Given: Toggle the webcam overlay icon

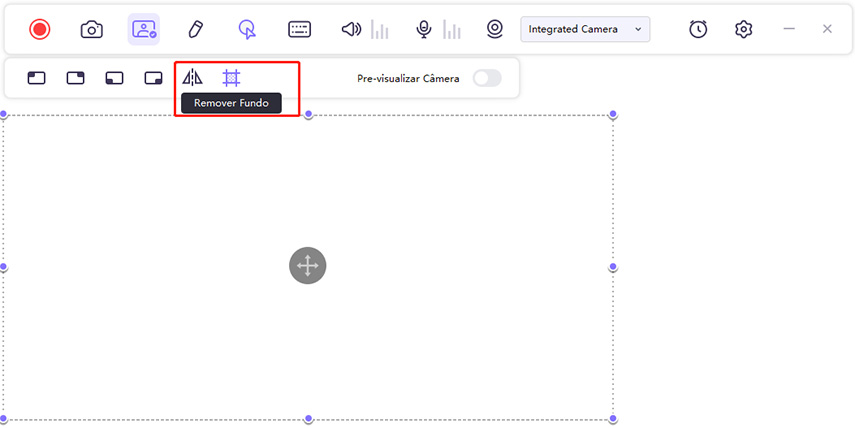Looking at the screenshot, I should point(144,29).
